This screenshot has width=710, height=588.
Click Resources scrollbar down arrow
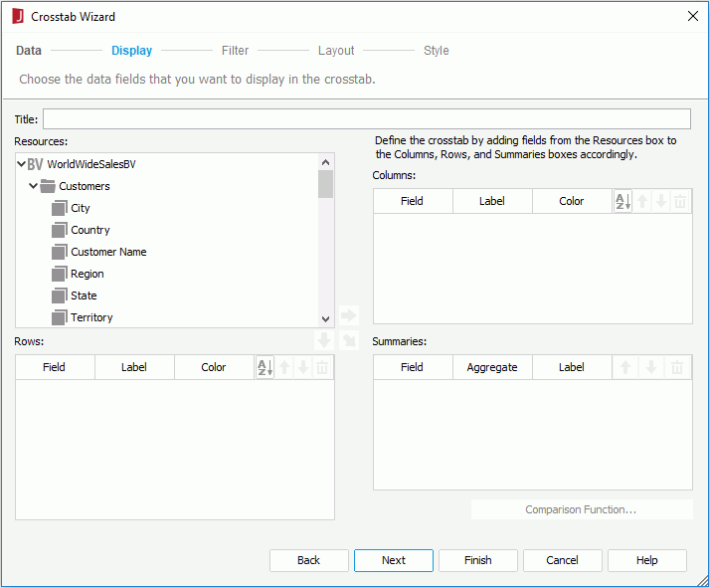click(x=325, y=319)
